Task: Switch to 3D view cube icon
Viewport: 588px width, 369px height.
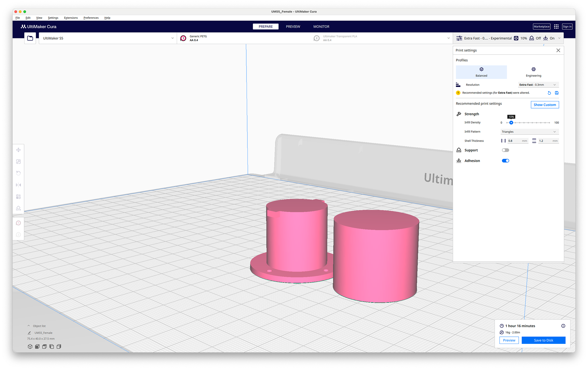Action: 30,346
